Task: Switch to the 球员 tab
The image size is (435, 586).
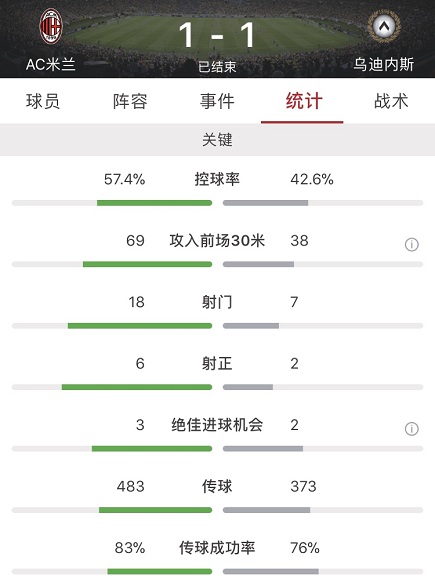Action: click(43, 101)
